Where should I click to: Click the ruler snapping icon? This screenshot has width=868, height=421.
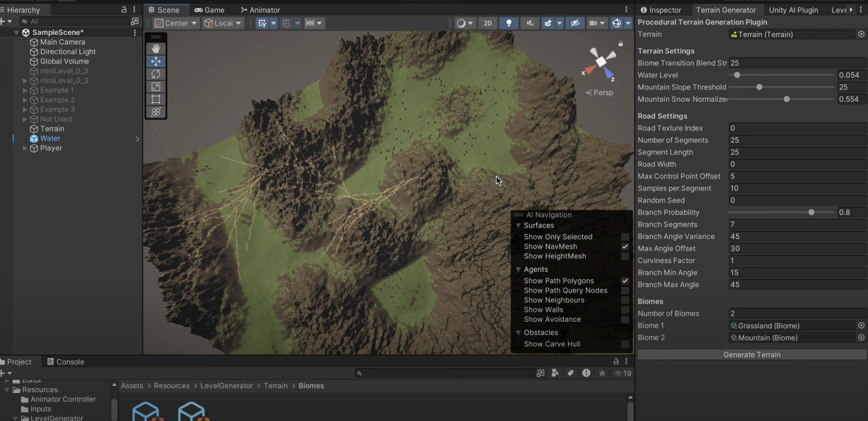pos(310,23)
